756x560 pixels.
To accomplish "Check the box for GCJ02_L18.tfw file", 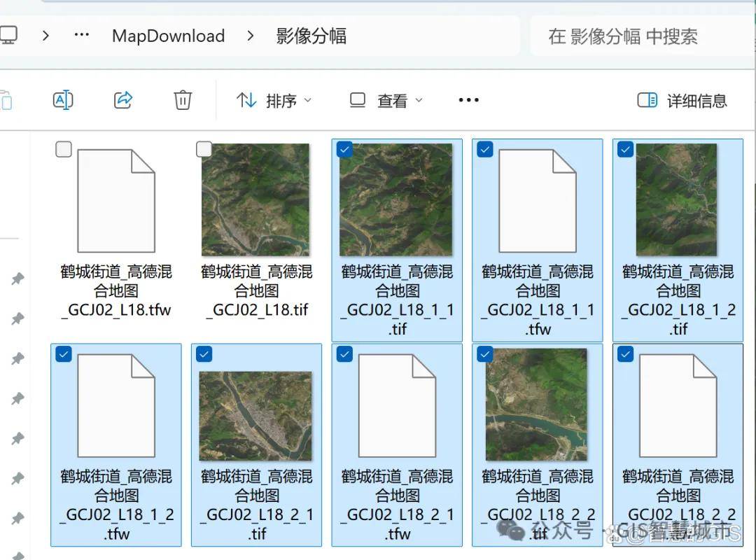I will pos(64,149).
